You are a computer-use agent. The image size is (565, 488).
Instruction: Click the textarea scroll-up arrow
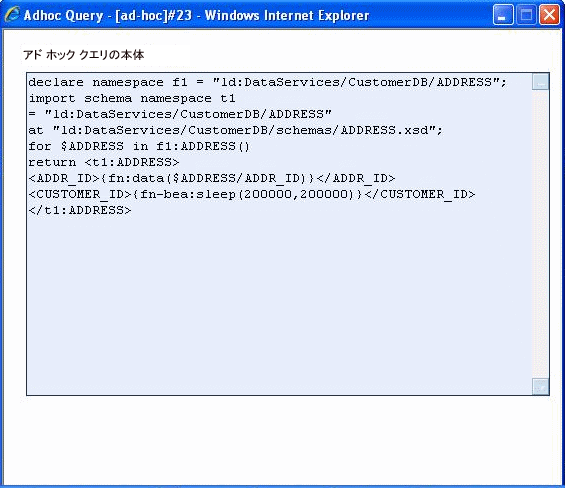pyautogui.click(x=540, y=82)
